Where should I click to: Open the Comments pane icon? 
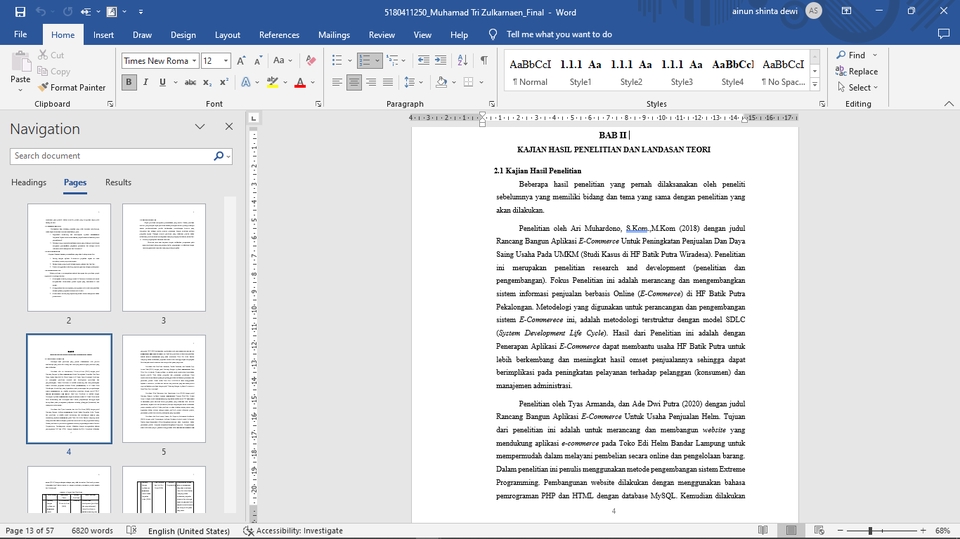943,34
